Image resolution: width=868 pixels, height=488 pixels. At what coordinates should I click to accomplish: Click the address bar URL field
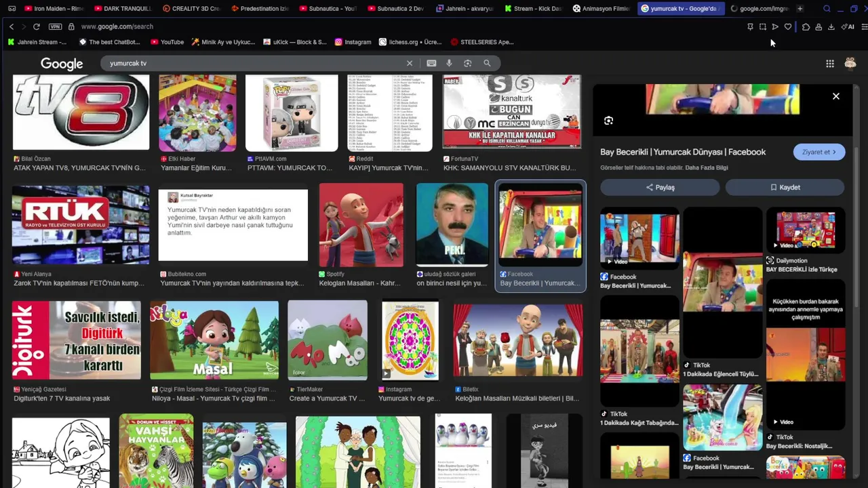pos(407,26)
